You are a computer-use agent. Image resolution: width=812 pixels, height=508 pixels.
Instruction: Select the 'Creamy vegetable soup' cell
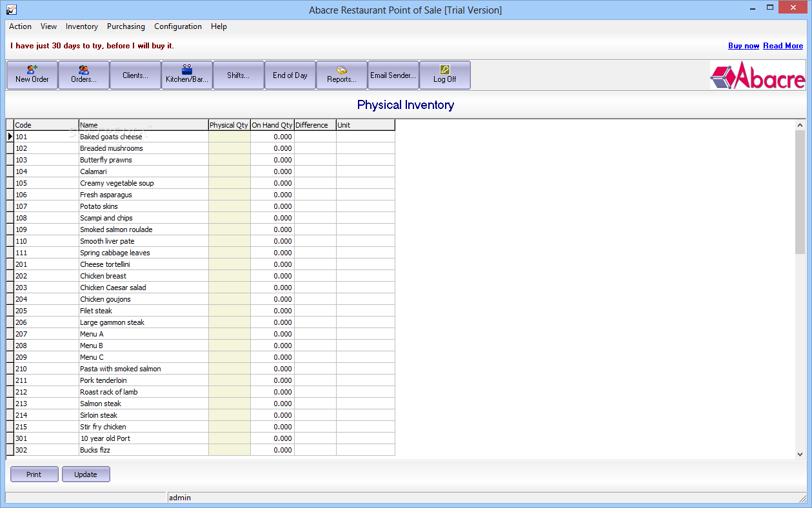(x=144, y=183)
